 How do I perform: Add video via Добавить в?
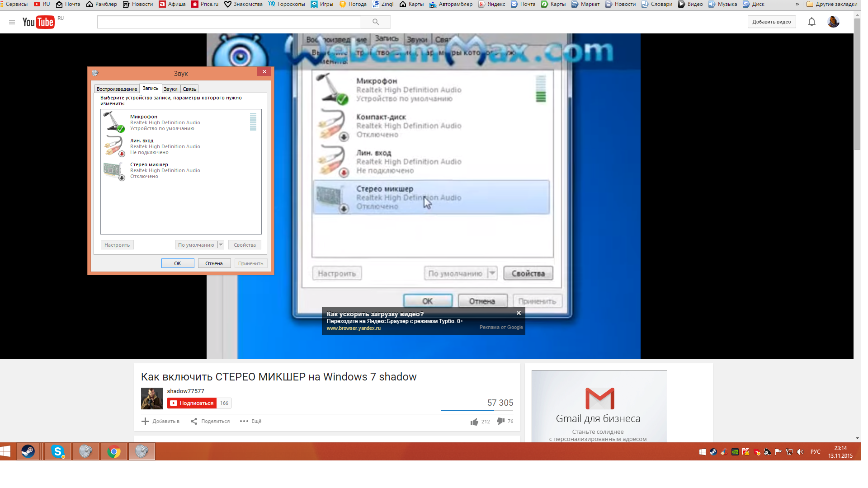160,421
